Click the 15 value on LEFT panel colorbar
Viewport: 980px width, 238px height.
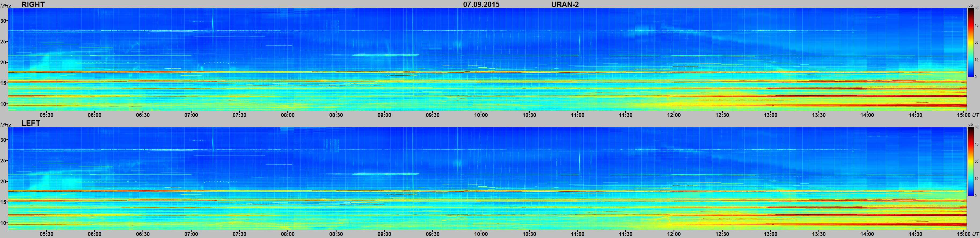[x=977, y=179]
